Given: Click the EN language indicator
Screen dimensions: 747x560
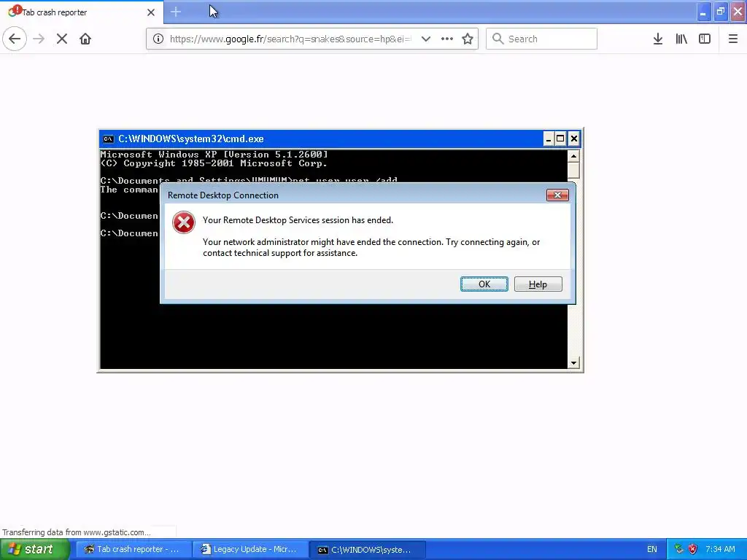Looking at the screenshot, I should pyautogui.click(x=651, y=549).
